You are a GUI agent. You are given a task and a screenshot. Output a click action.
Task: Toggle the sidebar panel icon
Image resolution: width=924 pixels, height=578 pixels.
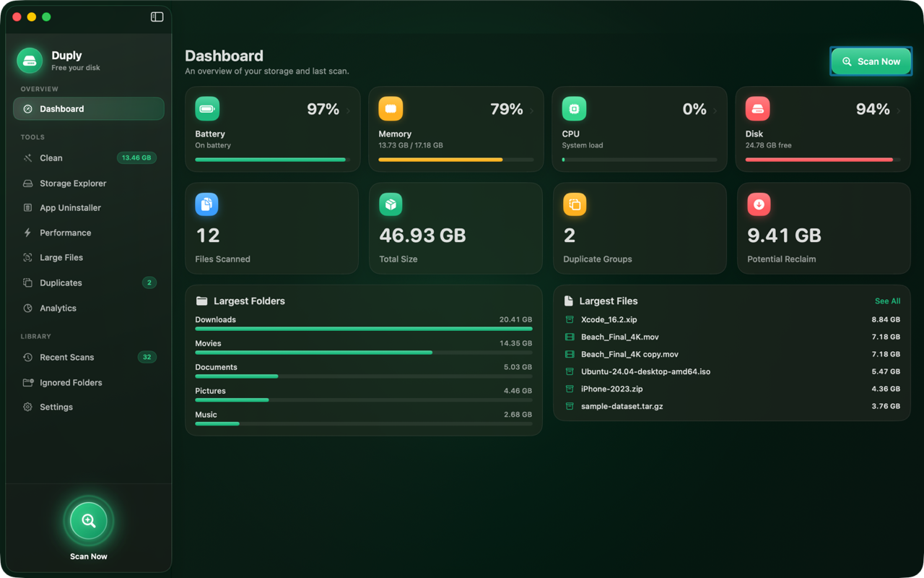157,17
